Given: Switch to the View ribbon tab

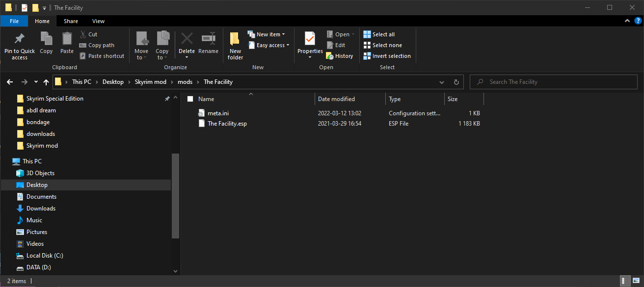Looking at the screenshot, I should [98, 21].
